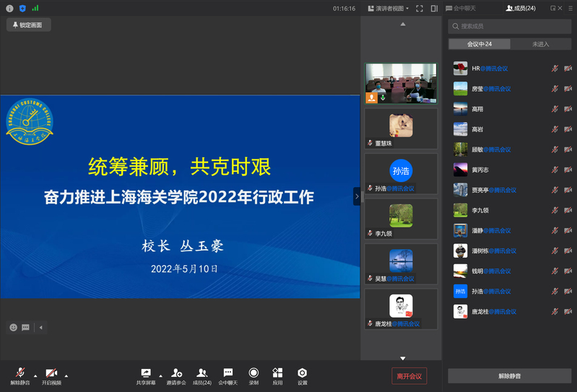
Task: Open 设置 settings icon
Action: pos(302,373)
